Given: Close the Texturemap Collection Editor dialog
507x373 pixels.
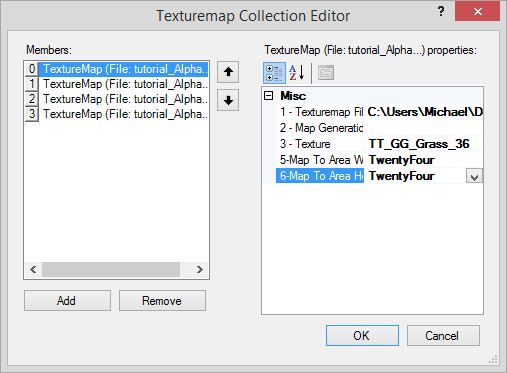Looking at the screenshot, I should click(477, 12).
